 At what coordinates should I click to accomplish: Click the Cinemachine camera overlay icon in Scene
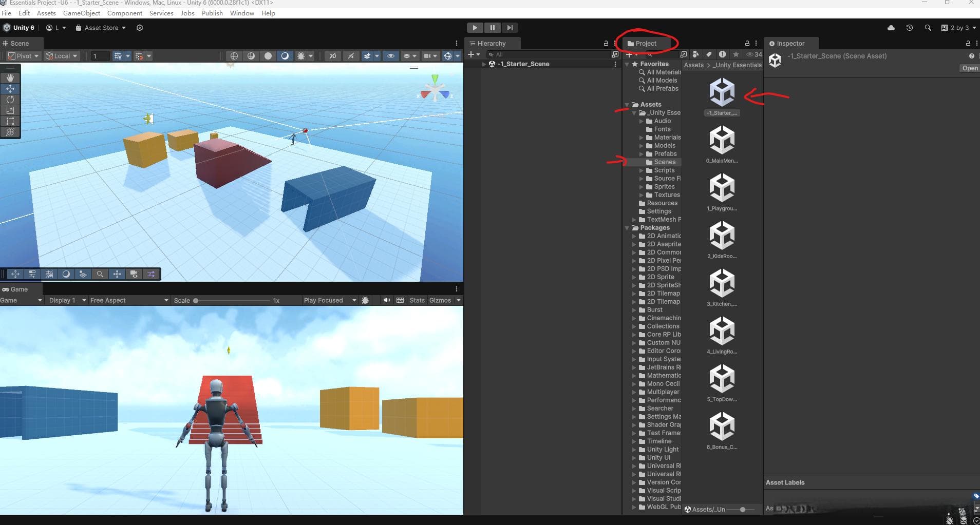pyautogui.click(x=134, y=274)
